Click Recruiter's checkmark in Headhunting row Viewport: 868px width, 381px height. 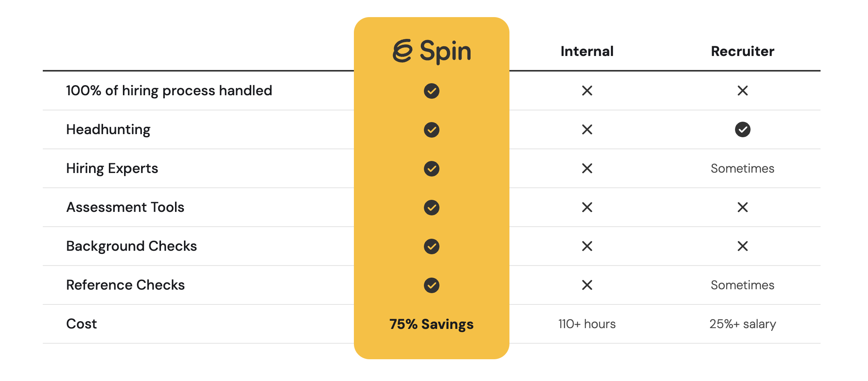[x=742, y=129]
